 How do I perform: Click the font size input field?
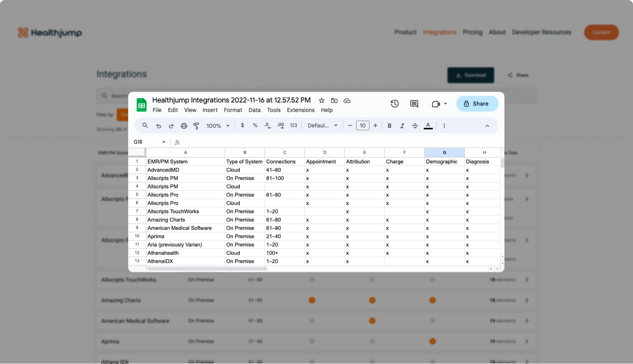coord(363,126)
